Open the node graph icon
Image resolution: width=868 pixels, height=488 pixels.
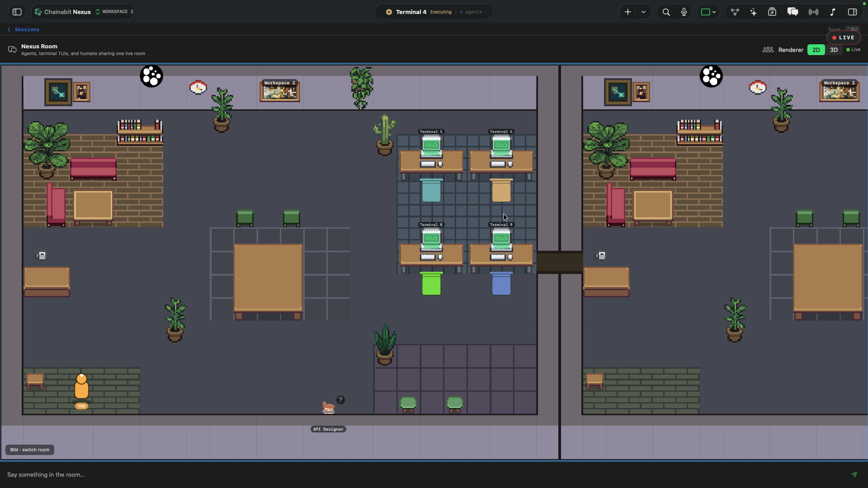[x=735, y=12]
